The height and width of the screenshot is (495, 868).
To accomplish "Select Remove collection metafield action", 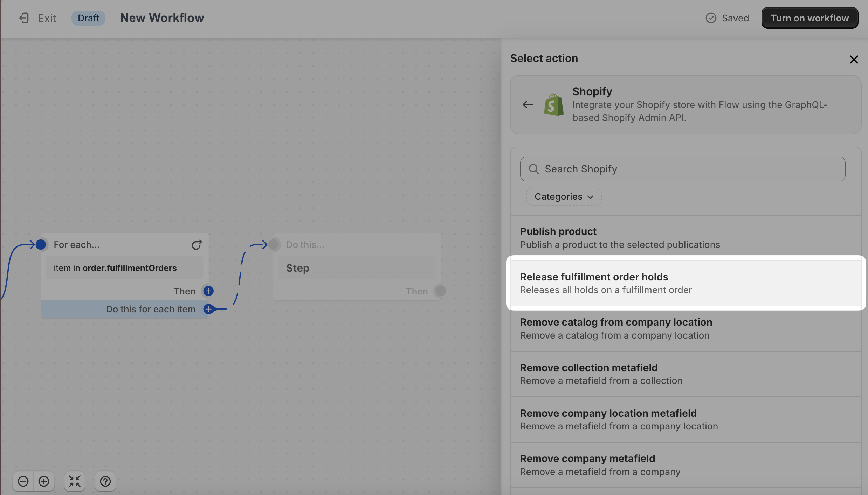I will point(686,374).
